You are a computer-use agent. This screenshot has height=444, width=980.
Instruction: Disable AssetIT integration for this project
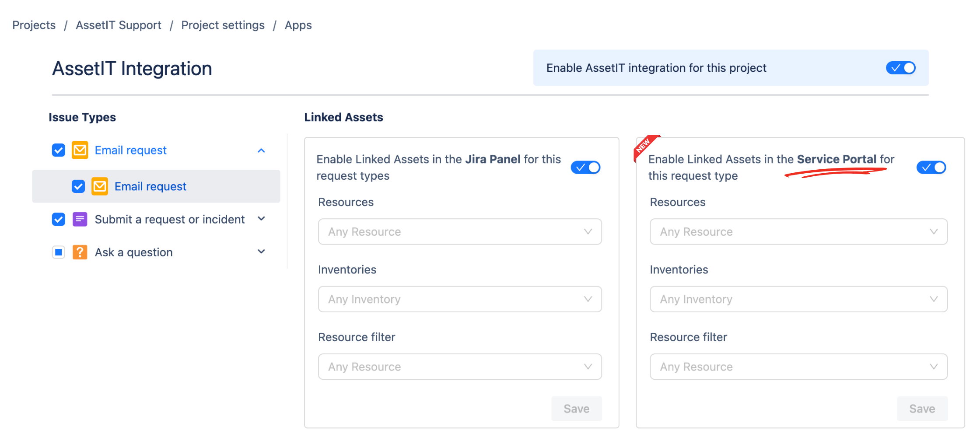pyautogui.click(x=900, y=68)
